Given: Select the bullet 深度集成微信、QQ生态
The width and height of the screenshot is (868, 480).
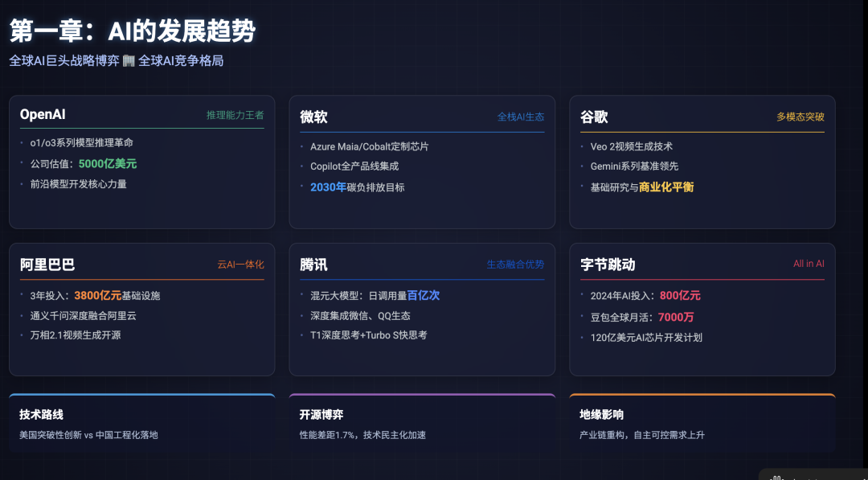Looking at the screenshot, I should 360,316.
